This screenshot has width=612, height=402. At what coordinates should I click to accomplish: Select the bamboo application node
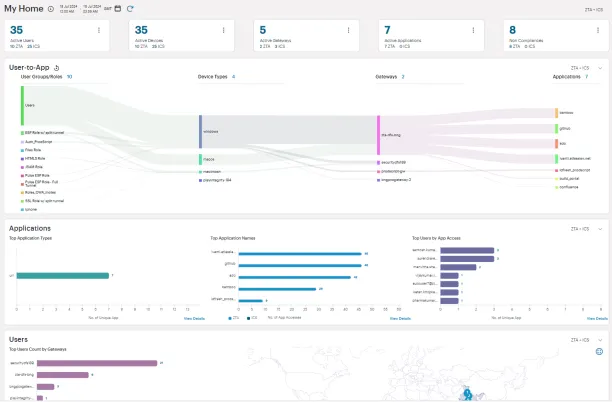[x=557, y=113]
